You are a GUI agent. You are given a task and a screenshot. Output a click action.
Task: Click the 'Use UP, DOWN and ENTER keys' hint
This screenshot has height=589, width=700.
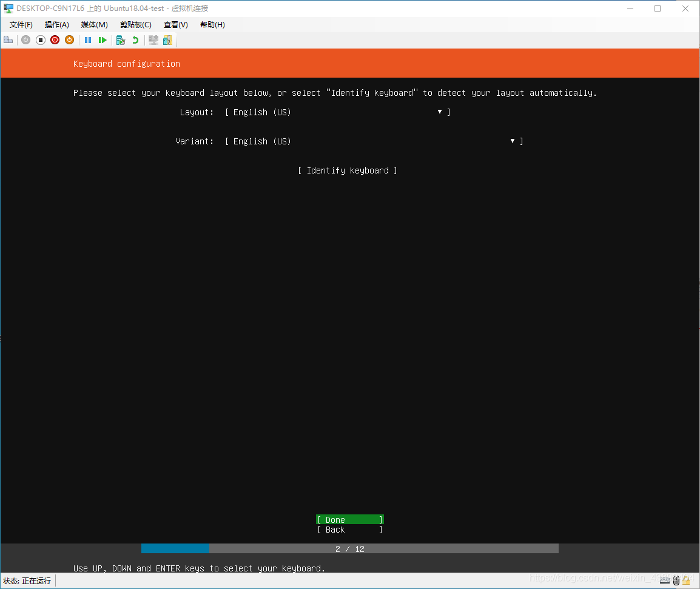tap(199, 568)
